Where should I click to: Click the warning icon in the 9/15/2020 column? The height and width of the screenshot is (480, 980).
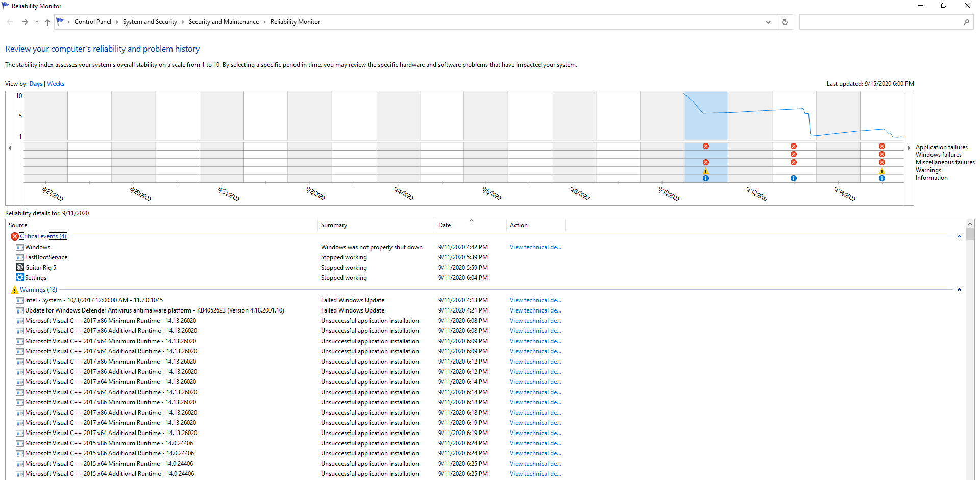click(882, 171)
